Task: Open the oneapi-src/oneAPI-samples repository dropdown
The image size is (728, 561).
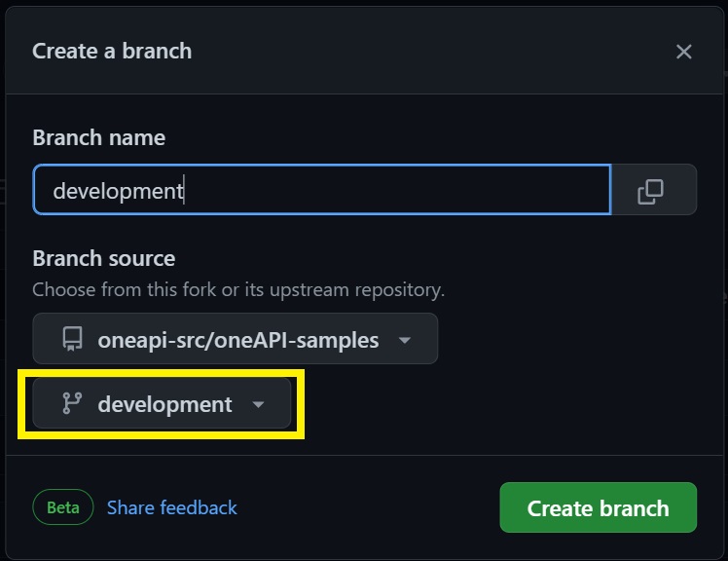Action: [235, 339]
